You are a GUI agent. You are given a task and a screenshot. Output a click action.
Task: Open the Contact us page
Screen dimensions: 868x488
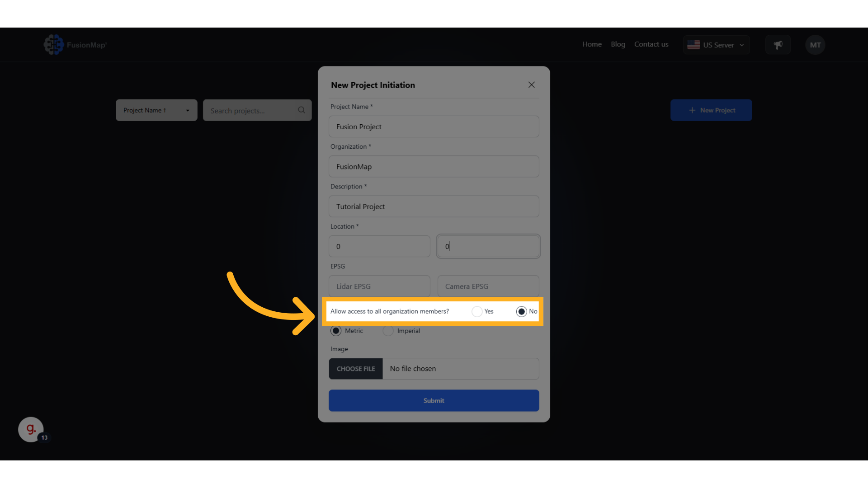pos(651,44)
